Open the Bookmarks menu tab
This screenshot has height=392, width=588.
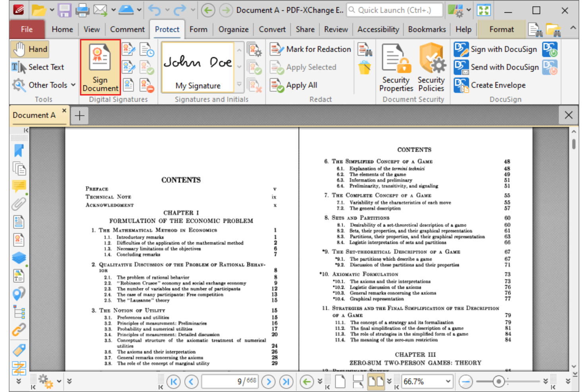(427, 29)
